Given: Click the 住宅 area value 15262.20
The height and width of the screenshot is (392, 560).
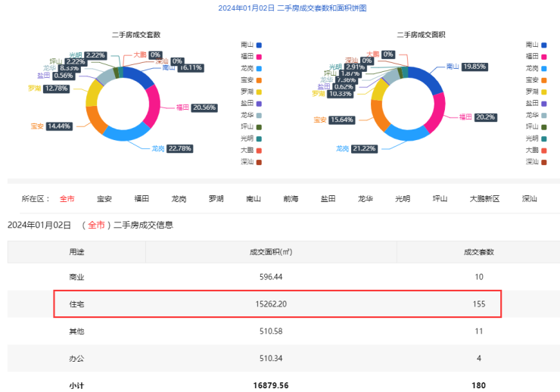Looking at the screenshot, I should point(271,304).
